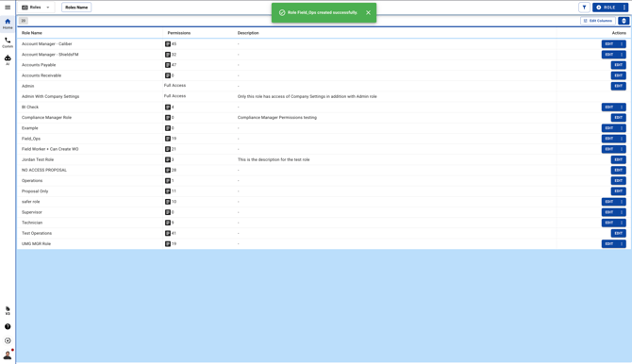Click permissions icon for Field_Ops
Viewport: 632px width, 364px height.
[168, 139]
